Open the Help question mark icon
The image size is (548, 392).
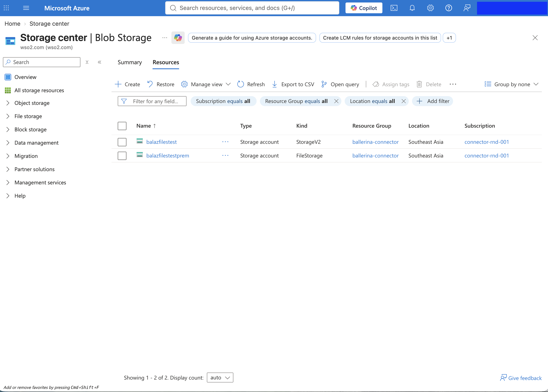[449, 8]
